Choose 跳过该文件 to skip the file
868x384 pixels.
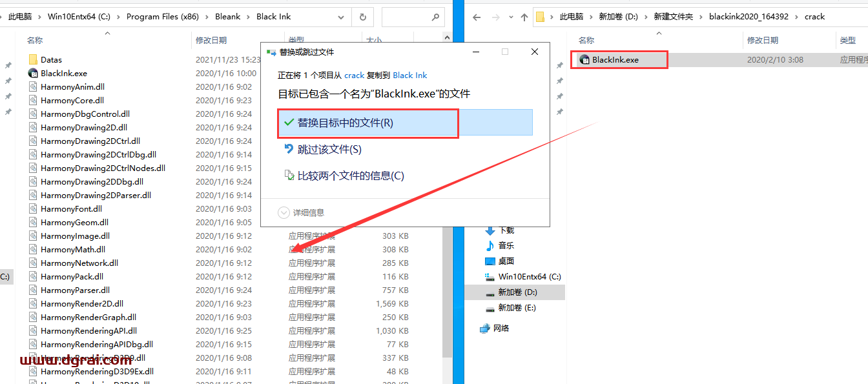[329, 149]
